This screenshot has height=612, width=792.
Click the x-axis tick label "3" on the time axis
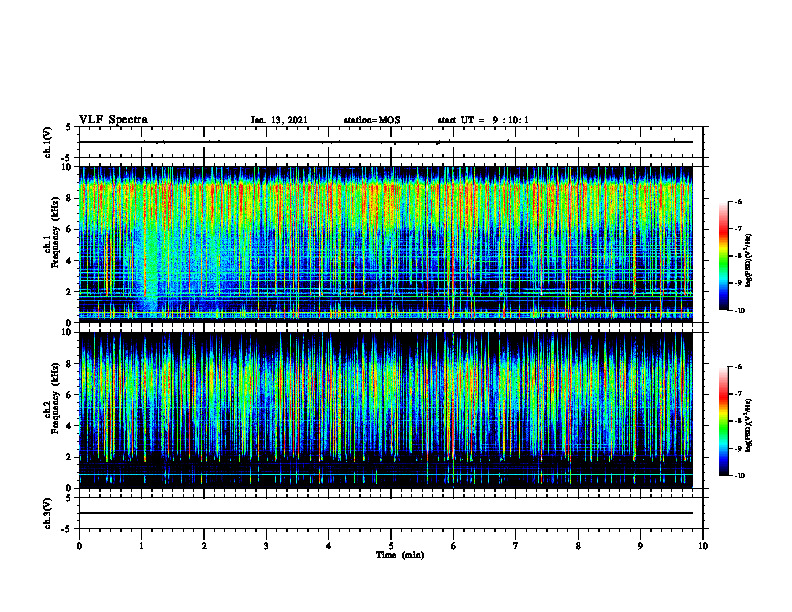click(x=266, y=546)
